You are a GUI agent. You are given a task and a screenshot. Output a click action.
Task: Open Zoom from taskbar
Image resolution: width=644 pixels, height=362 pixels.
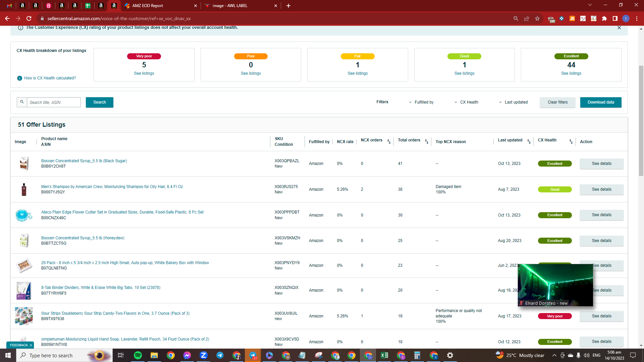204,355
